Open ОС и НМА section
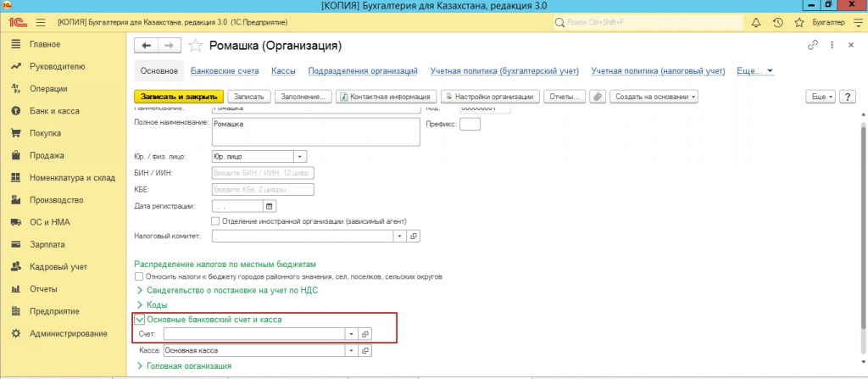This screenshot has height=379, width=868. pyautogui.click(x=50, y=222)
